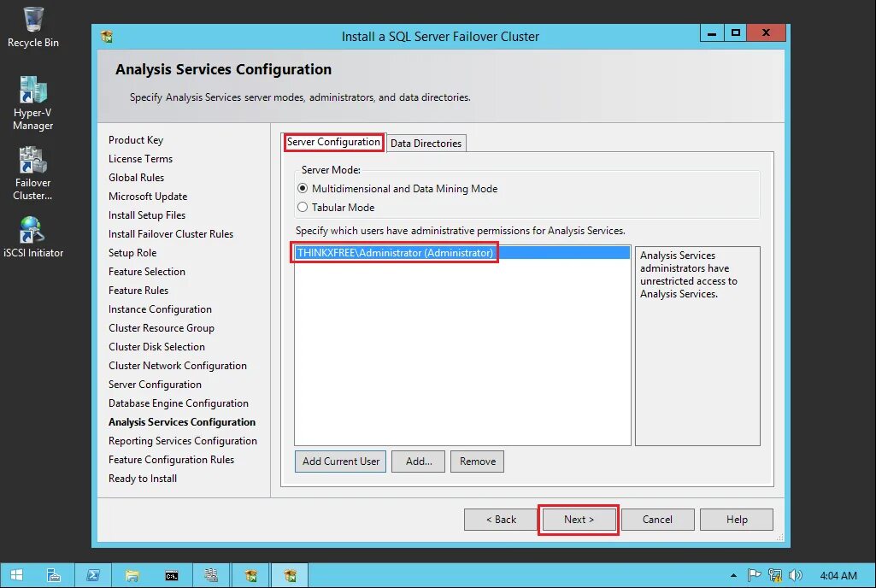
Task: Open Command Prompt from taskbar
Action: pos(172,575)
